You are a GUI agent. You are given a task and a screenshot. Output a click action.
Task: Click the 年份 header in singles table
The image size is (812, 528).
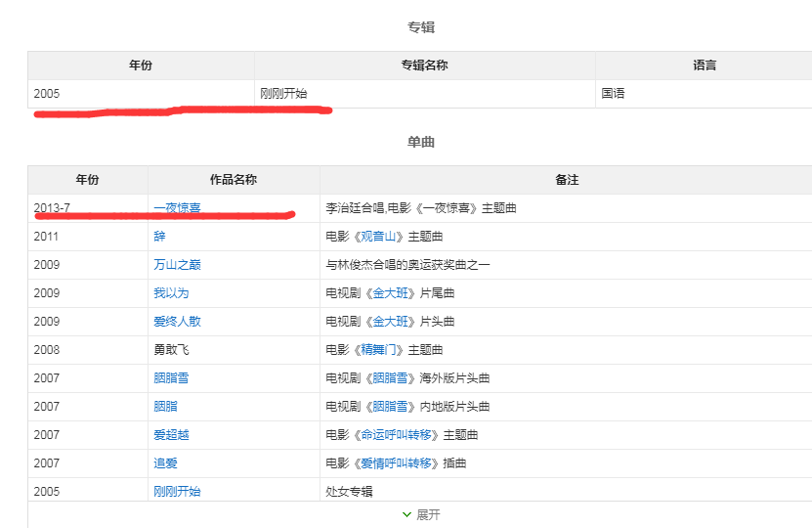[x=88, y=180]
